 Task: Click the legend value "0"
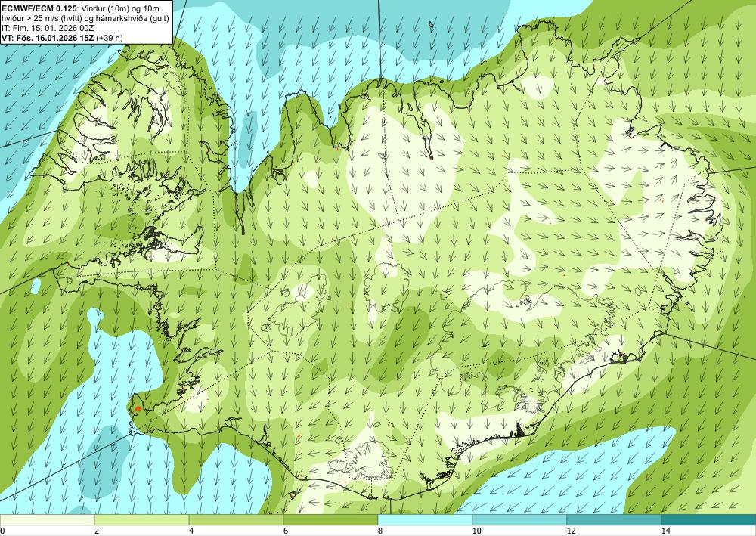tap(2, 531)
